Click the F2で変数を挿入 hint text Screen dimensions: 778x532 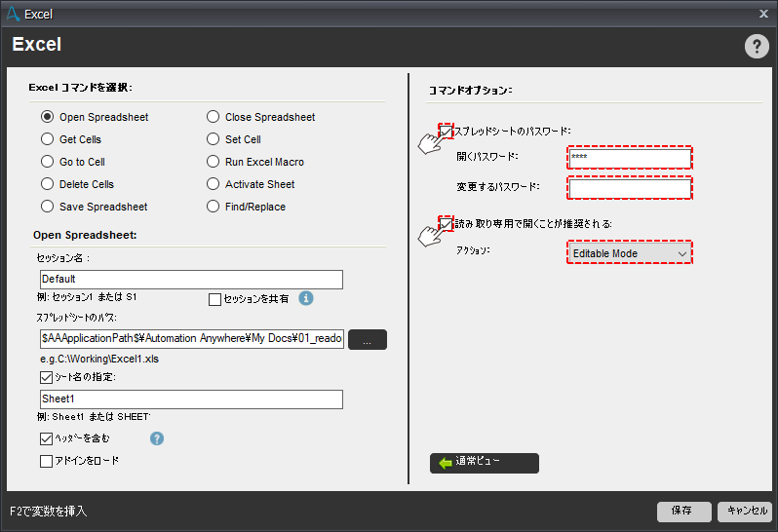pos(48,512)
